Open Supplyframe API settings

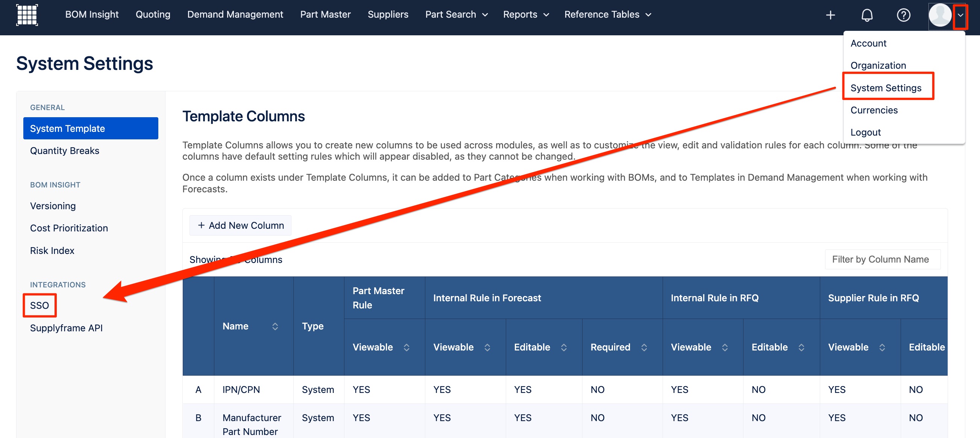pos(66,328)
